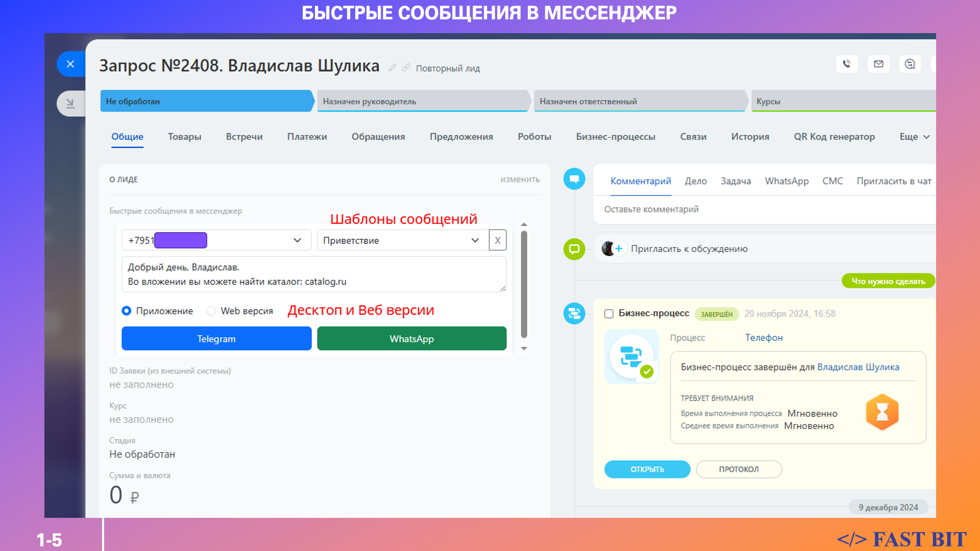Viewport: 980px width, 551px height.
Task: Click the blue comment timeline icon
Action: 574,179
